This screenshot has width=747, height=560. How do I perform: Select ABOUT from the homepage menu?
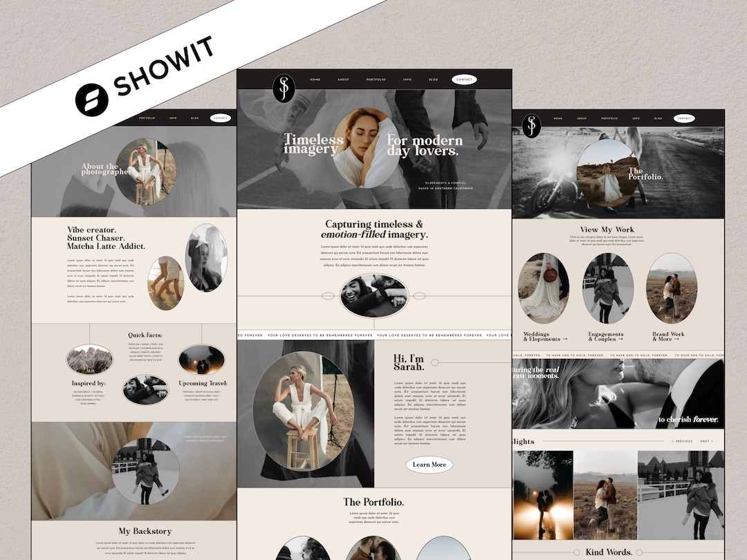tap(344, 79)
